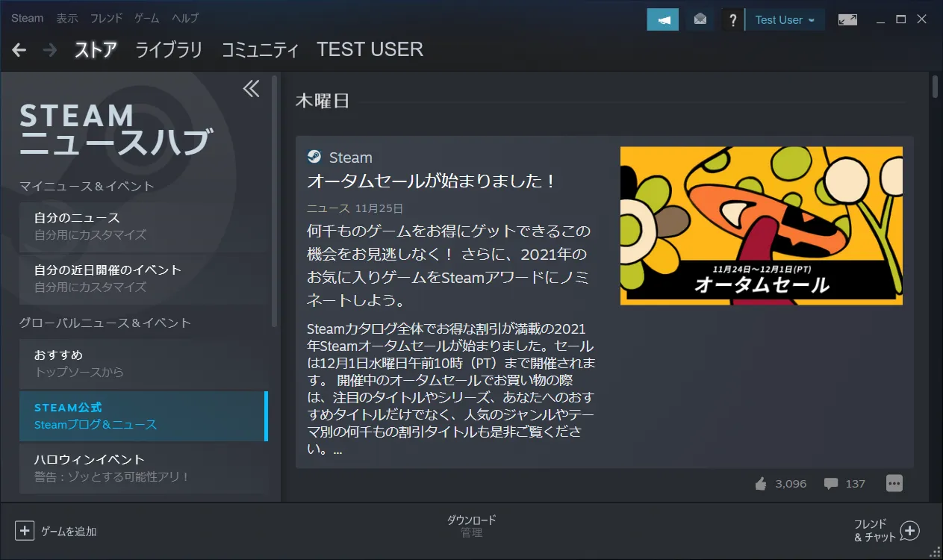The image size is (943, 560).
Task: Open the Test User account dropdown
Action: [x=785, y=19]
